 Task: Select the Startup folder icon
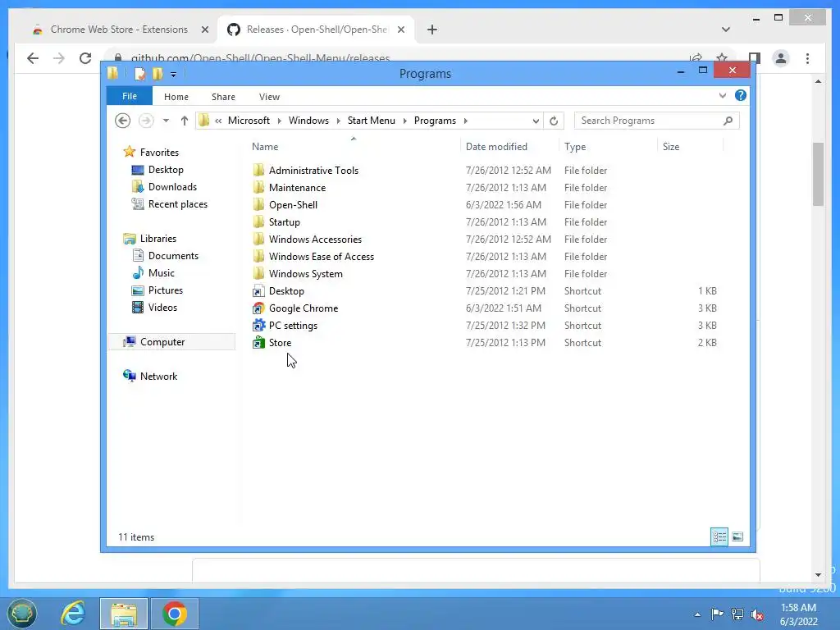(258, 221)
